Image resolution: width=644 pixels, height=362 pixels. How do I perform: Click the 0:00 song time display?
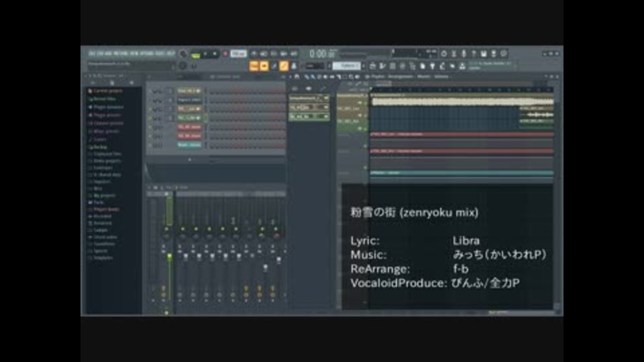322,54
